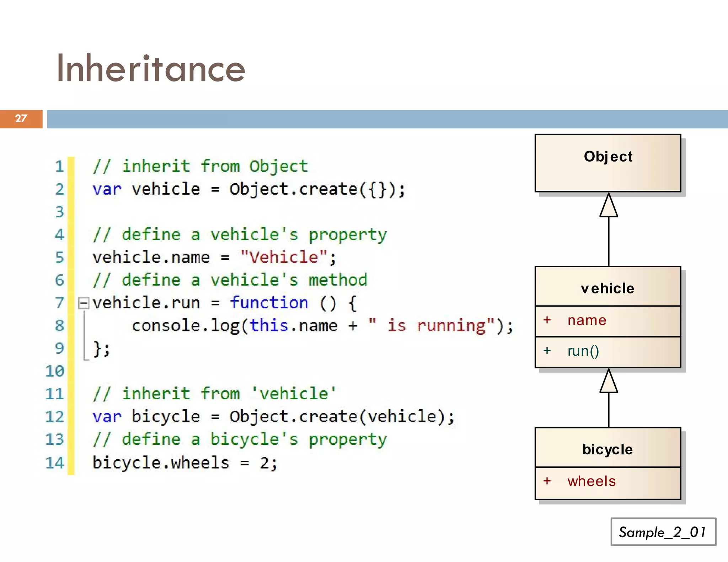Click the 'run()' method in vehicle box
The height and width of the screenshot is (562, 728).
tap(583, 351)
